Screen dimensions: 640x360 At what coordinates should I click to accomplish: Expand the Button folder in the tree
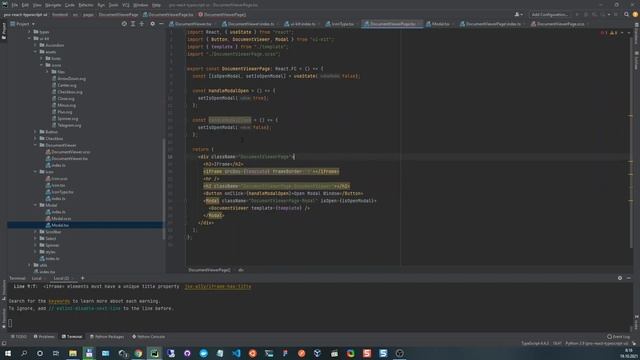(x=36, y=132)
